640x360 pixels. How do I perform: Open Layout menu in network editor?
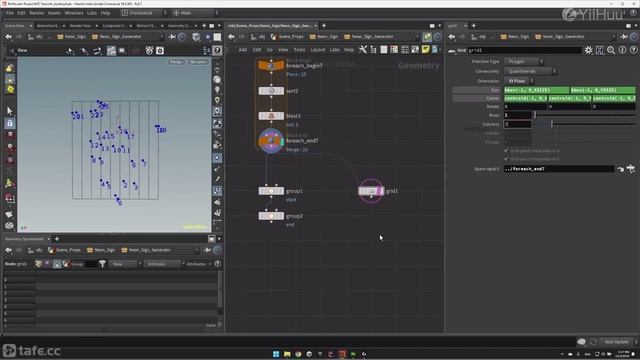tap(318, 50)
